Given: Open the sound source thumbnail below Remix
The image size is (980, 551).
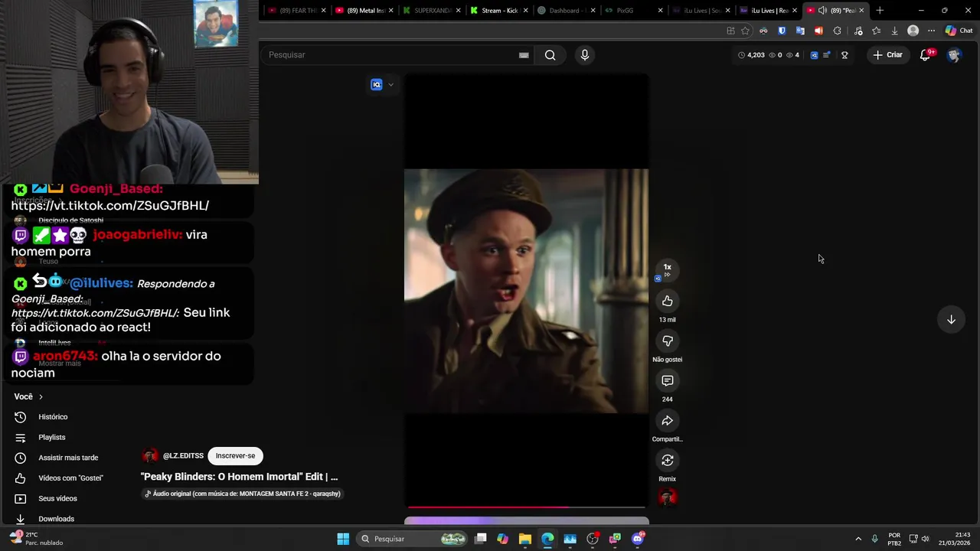Looking at the screenshot, I should click(668, 497).
